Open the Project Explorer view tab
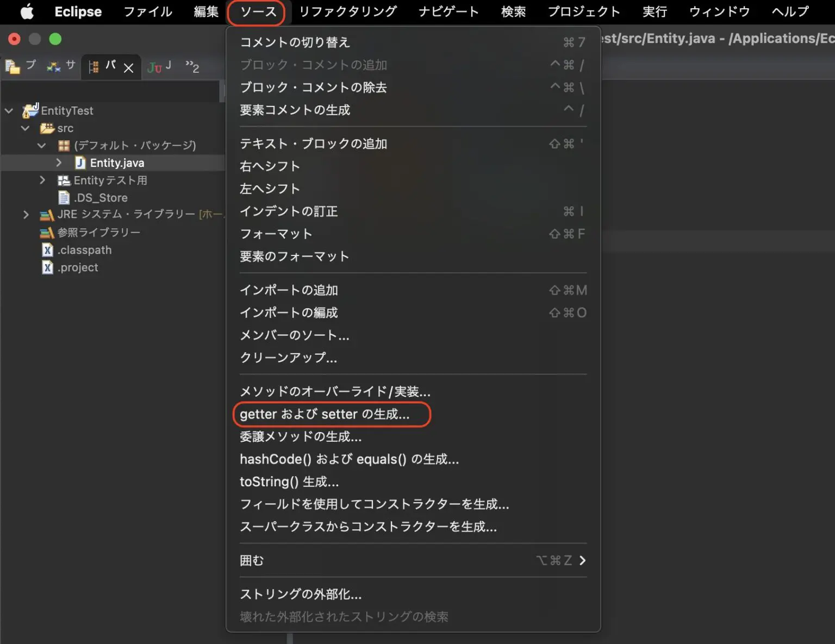The height and width of the screenshot is (644, 835). click(22, 65)
